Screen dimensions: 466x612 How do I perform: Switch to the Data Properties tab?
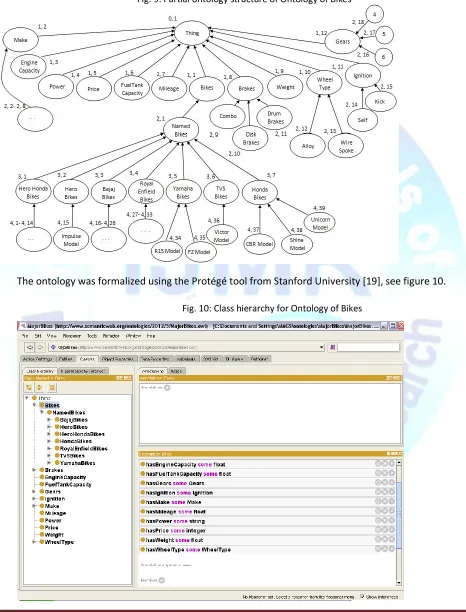[154, 359]
